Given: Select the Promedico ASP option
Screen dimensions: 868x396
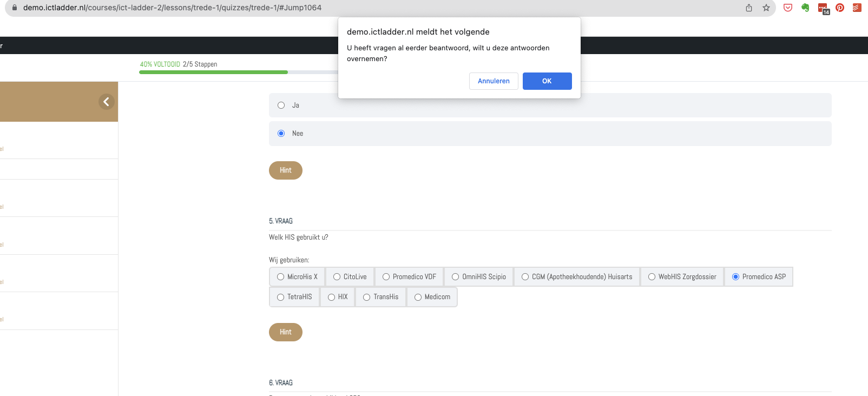Looking at the screenshot, I should [x=735, y=277].
